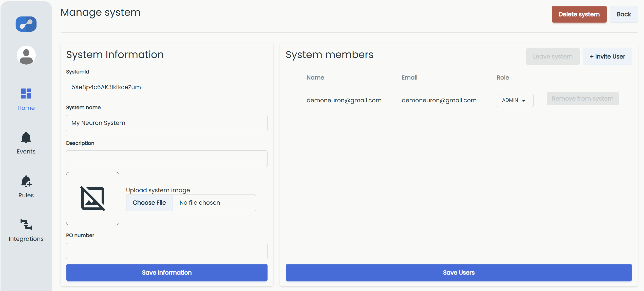Focus the PO number input field

coord(167,251)
